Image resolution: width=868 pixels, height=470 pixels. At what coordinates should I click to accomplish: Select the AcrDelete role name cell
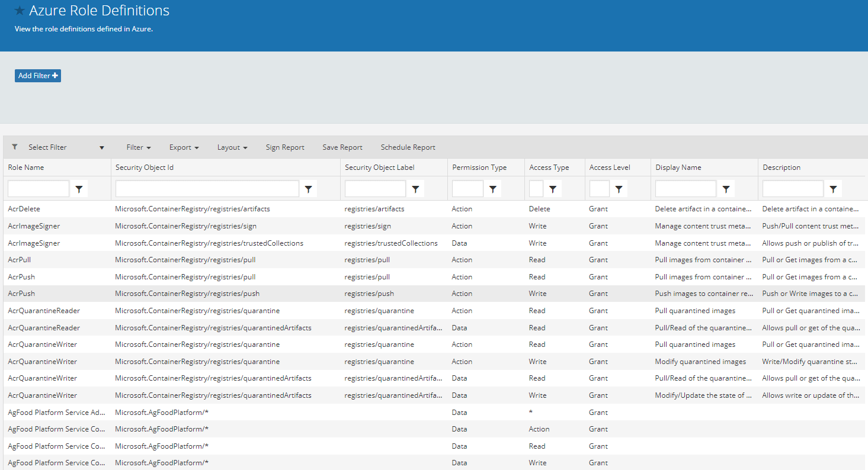click(x=24, y=209)
